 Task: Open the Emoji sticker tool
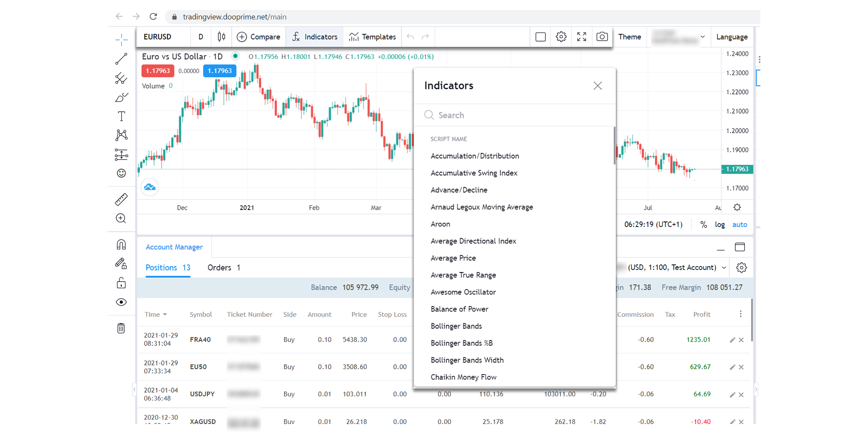point(122,173)
